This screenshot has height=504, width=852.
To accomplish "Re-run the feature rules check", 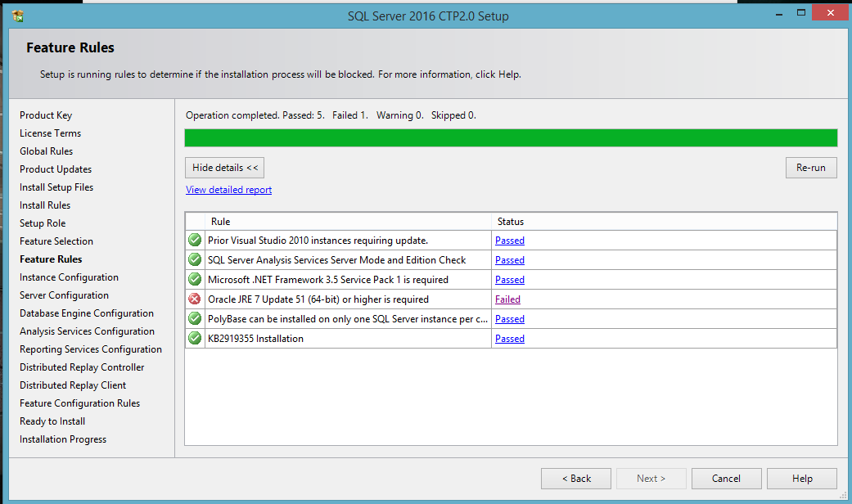I will [811, 168].
